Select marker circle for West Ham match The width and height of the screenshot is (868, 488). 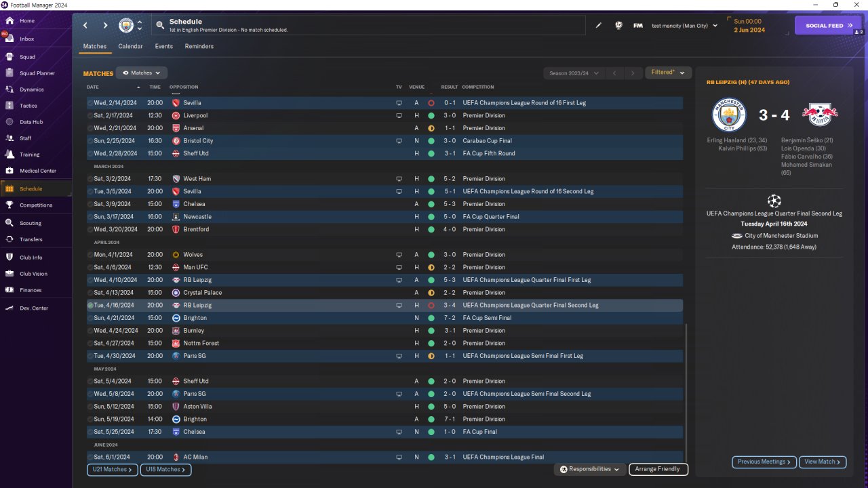(x=90, y=179)
